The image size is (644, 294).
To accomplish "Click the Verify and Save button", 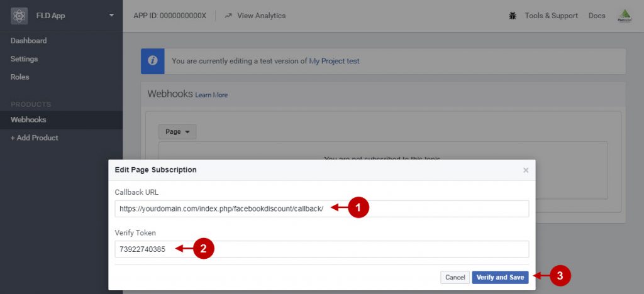I will (500, 278).
